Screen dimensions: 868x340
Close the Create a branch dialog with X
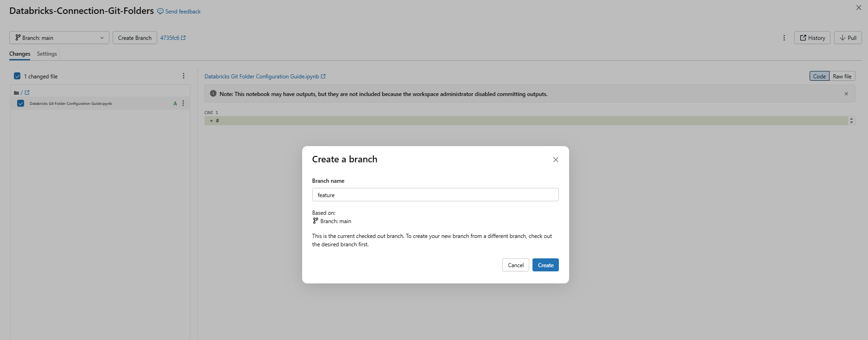[x=556, y=160]
